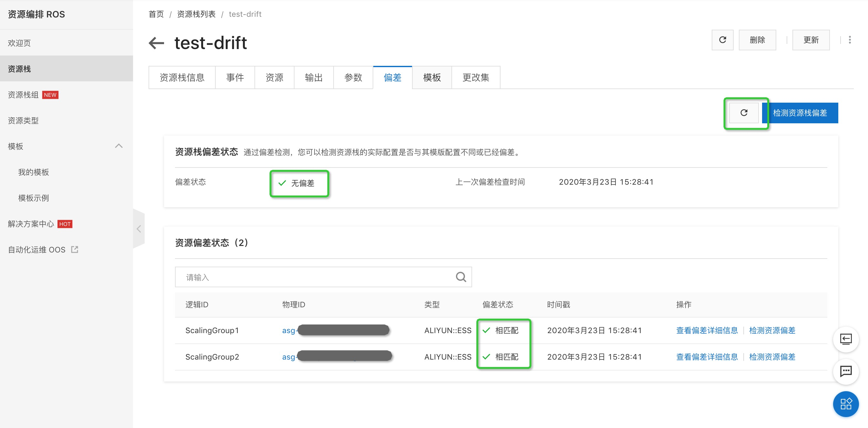This screenshot has width=868, height=428.
Task: Collapse the sidebar with the side handle
Action: [139, 229]
